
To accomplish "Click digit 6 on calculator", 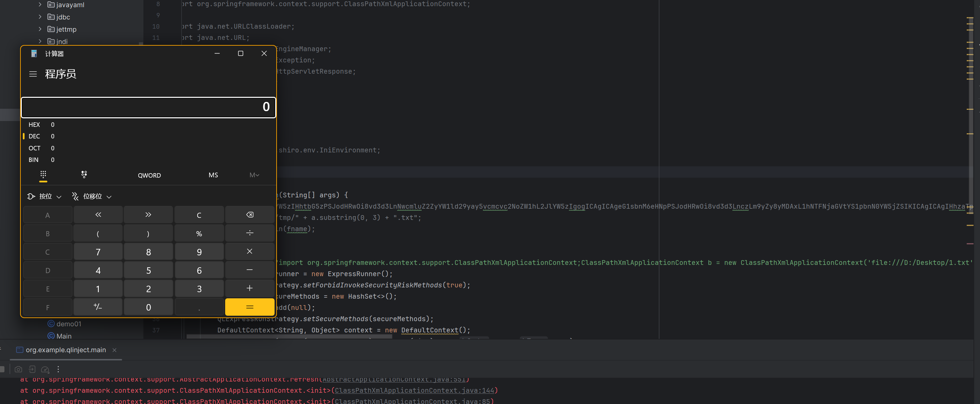I will (x=199, y=270).
